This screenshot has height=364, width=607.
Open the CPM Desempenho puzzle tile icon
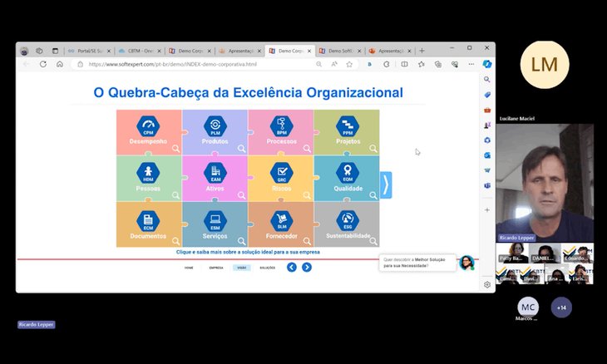[148, 126]
